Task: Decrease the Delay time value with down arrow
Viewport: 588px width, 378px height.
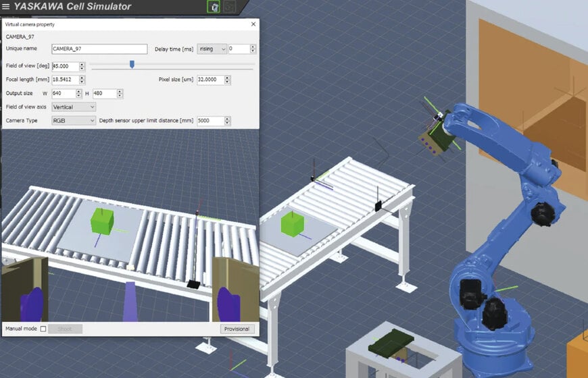Action: click(x=253, y=51)
